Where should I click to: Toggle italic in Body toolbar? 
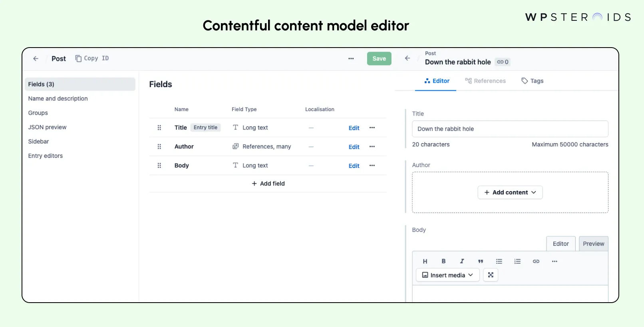tap(462, 261)
